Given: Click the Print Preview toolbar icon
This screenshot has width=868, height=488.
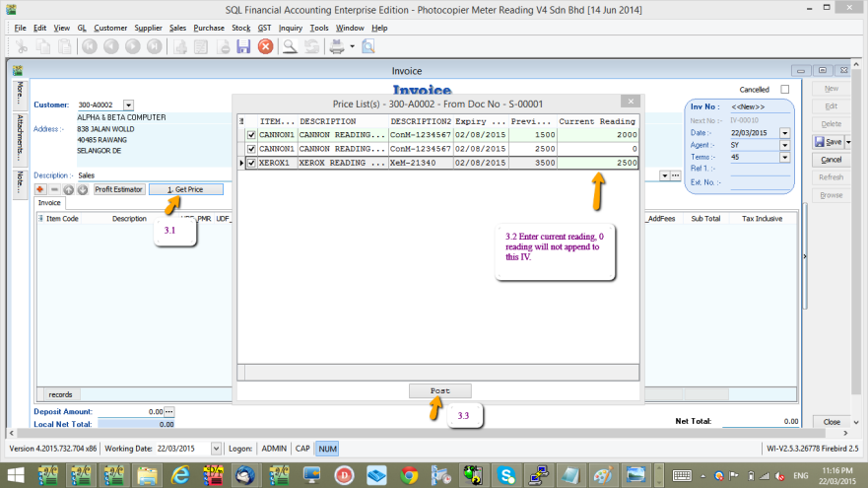Looking at the screenshot, I should click(367, 46).
